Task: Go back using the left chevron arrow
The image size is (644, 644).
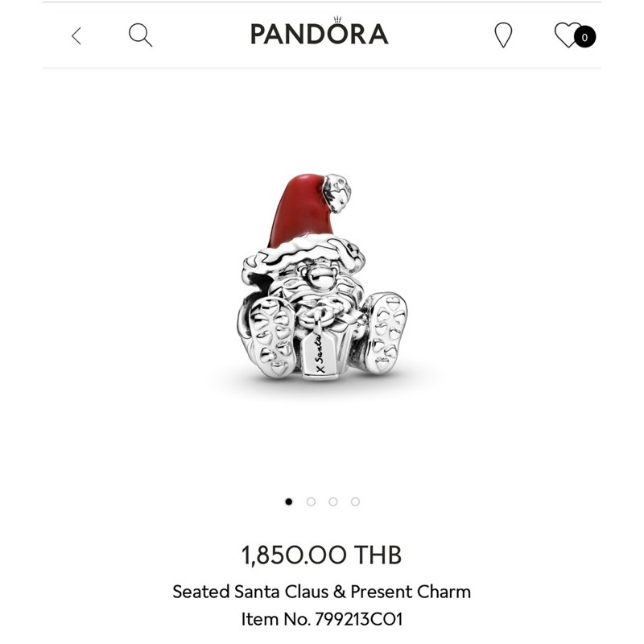Action: [76, 35]
